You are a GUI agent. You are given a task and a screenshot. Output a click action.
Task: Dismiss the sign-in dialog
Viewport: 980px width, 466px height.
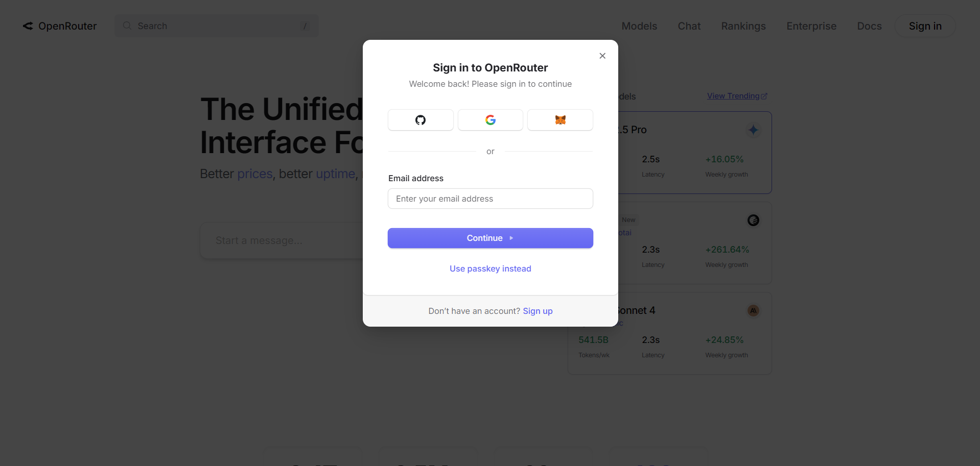coord(602,56)
